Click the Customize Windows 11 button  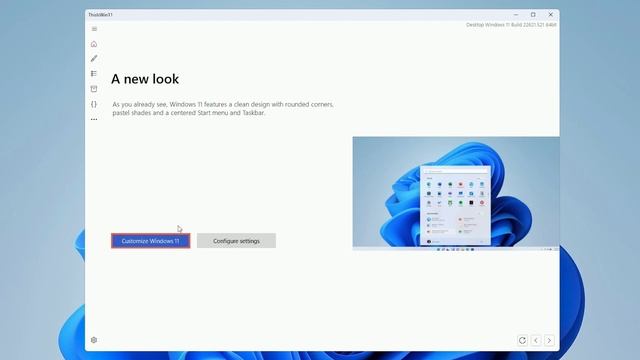click(x=151, y=241)
